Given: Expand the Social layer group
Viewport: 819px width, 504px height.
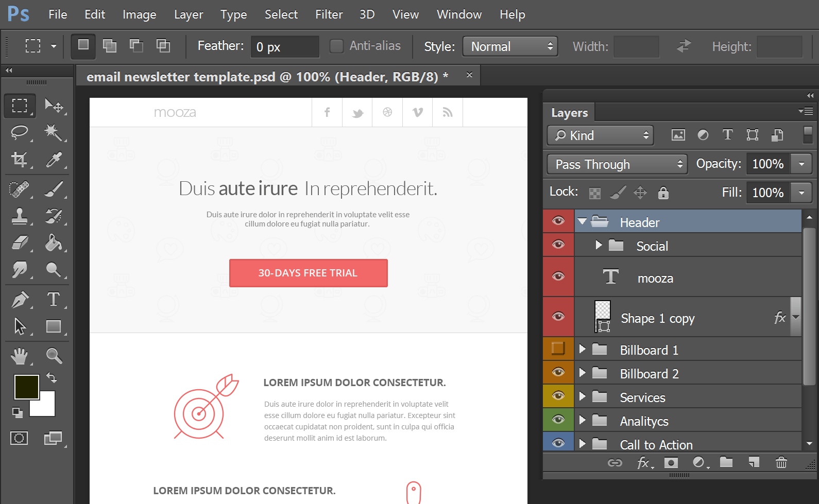Looking at the screenshot, I should click(x=599, y=245).
